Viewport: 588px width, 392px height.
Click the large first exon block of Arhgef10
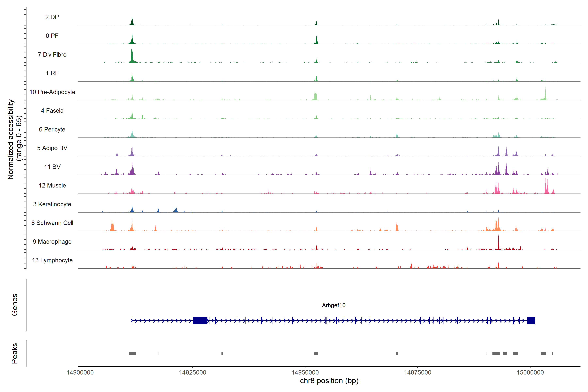tap(200, 320)
